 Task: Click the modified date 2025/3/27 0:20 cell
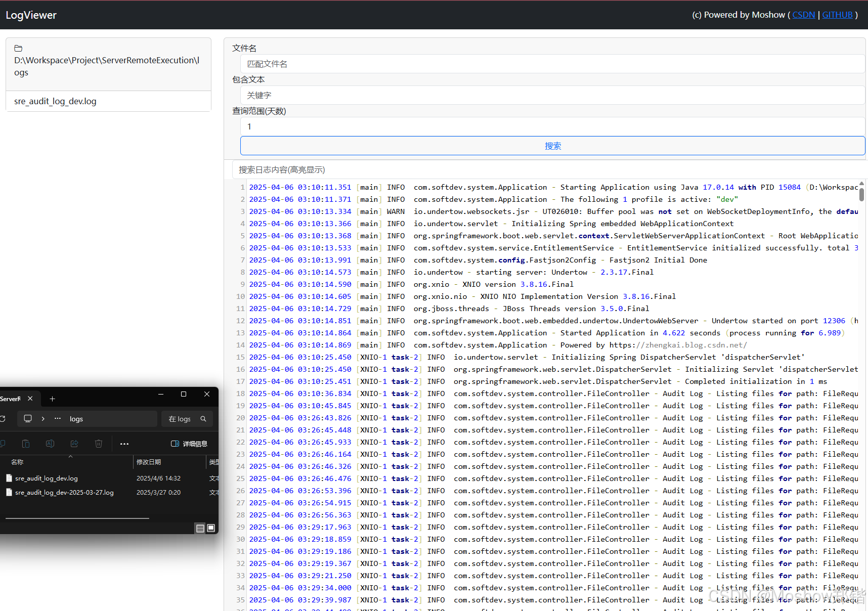pos(158,492)
